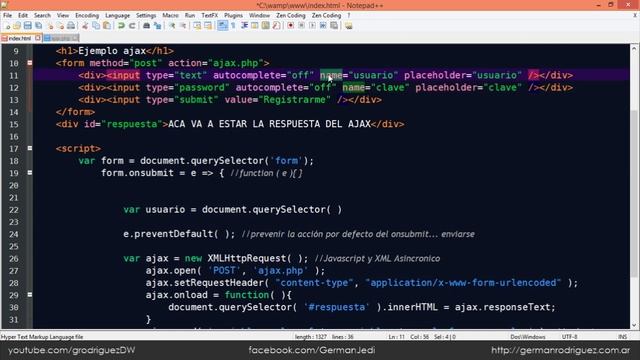Screen dimensions: 640x360
Task: Open the ? help menu
Action: (349, 15)
